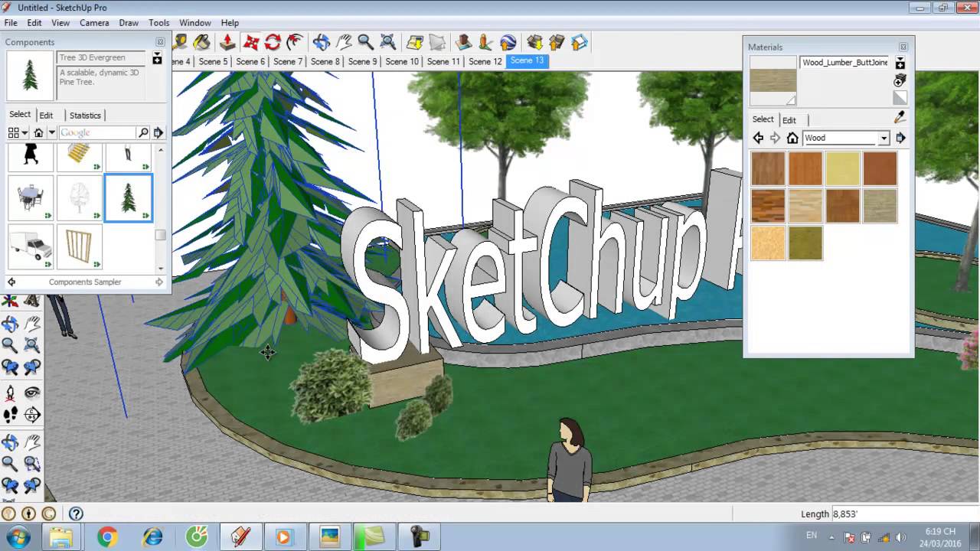Open the Statistics tab in Components
The image size is (980, 551).
(85, 115)
